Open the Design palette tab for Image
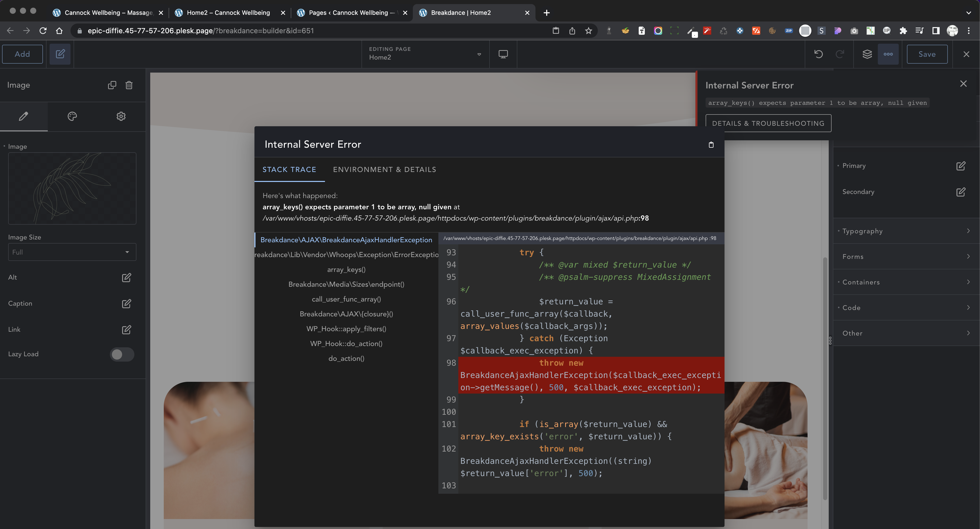 pyautogui.click(x=72, y=117)
